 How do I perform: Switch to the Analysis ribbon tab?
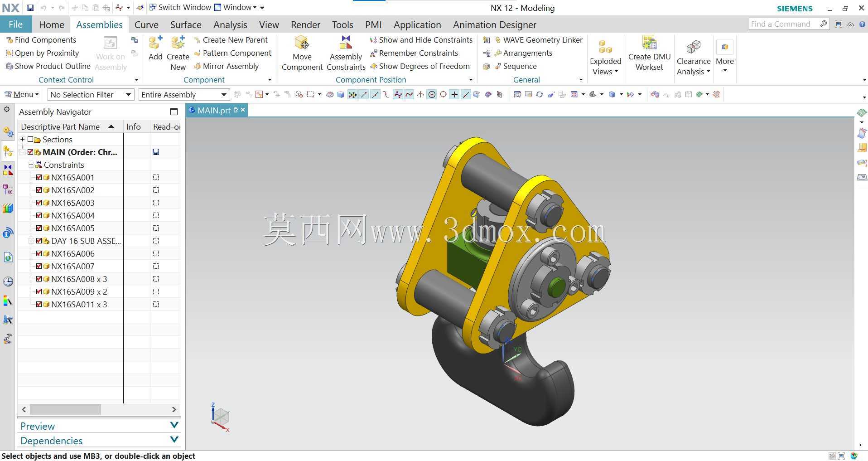click(230, 24)
